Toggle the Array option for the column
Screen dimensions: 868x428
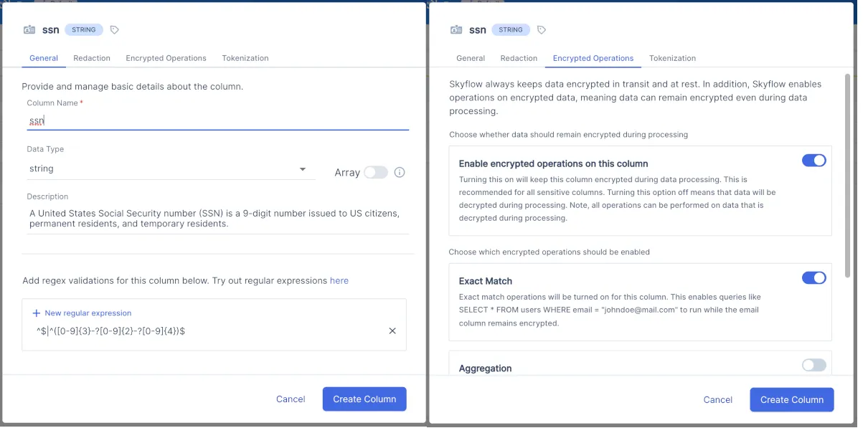(375, 172)
